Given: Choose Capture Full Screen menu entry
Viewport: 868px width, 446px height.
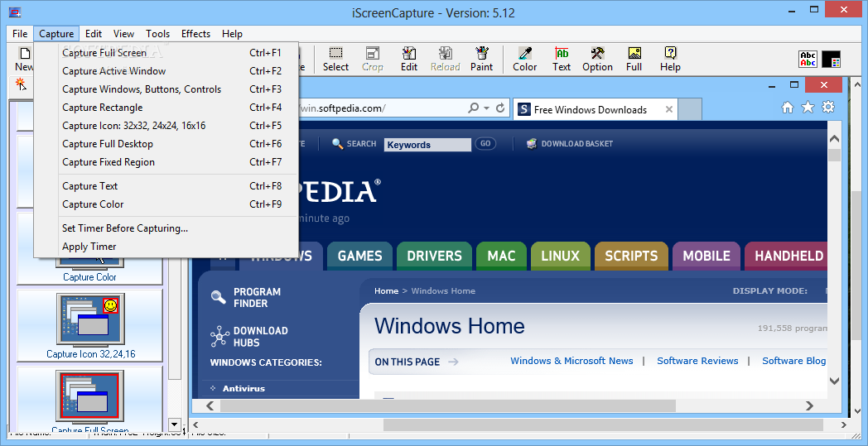Looking at the screenshot, I should click(x=166, y=53).
